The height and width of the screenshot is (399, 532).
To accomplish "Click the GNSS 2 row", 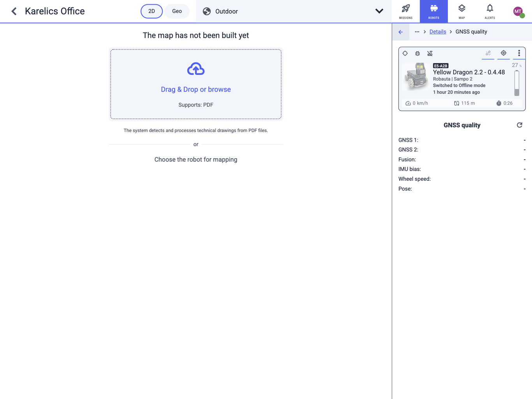I will click(x=462, y=150).
